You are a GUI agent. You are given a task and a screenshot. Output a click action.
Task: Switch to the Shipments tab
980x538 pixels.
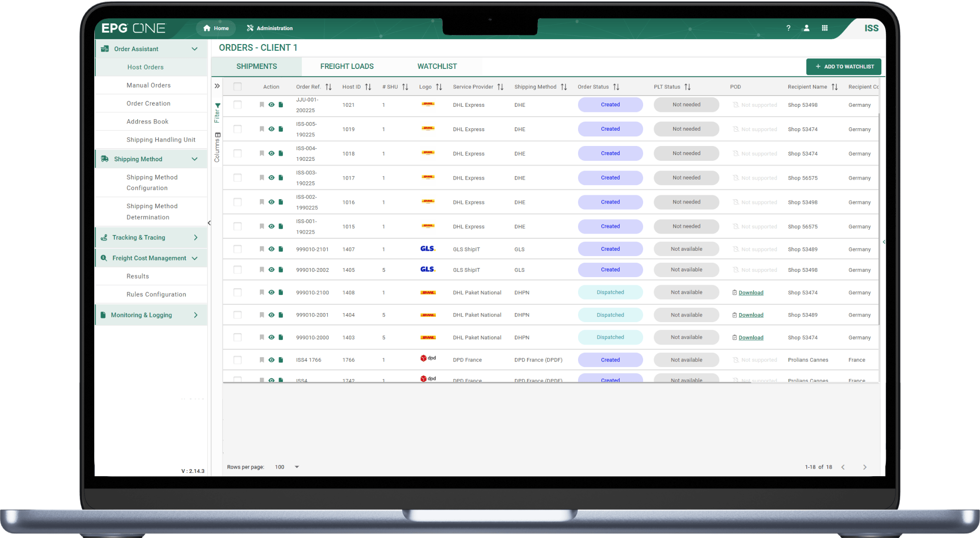[256, 67]
